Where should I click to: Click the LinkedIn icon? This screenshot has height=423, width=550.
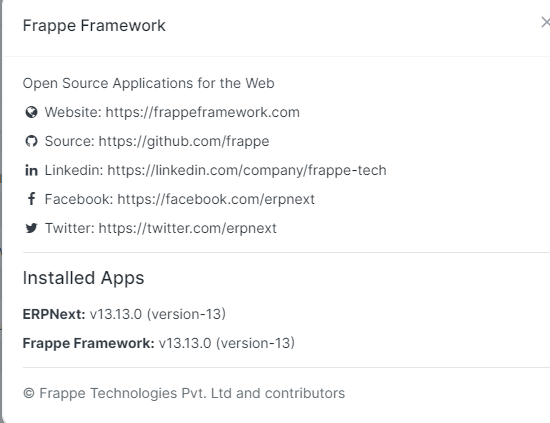click(x=31, y=170)
